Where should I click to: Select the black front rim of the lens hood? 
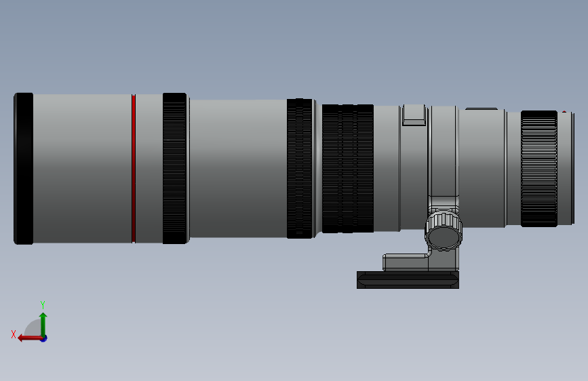coord(24,169)
